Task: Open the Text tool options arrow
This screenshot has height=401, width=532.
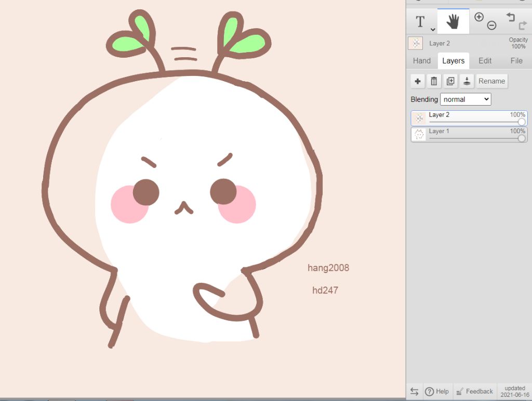Action: point(433,30)
